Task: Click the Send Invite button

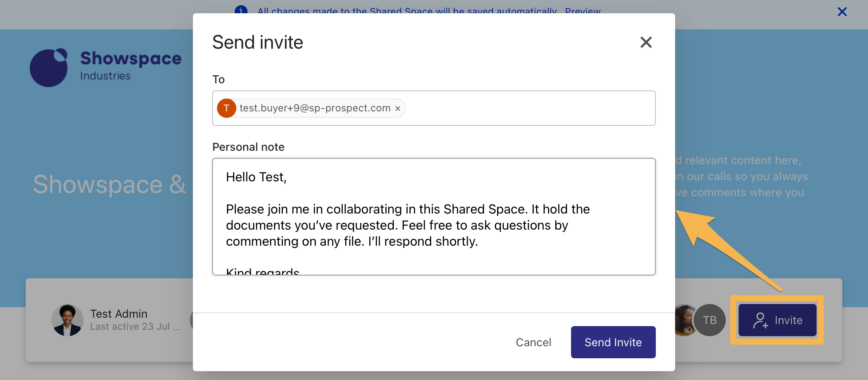Action: coord(613,342)
